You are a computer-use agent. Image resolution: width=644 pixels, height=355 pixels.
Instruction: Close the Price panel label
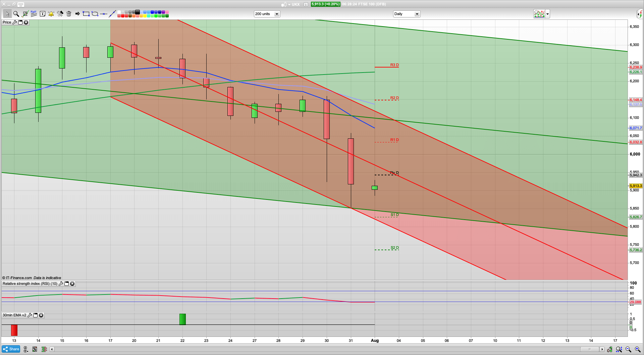[x=26, y=22]
